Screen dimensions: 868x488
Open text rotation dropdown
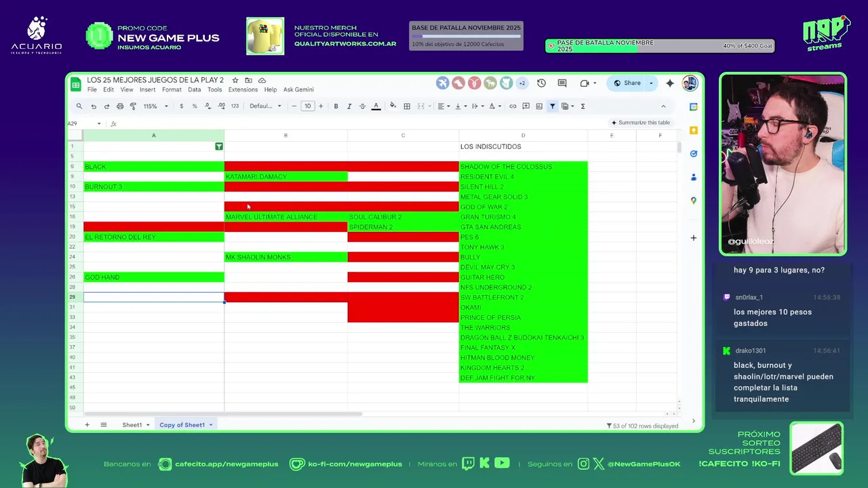tap(494, 106)
